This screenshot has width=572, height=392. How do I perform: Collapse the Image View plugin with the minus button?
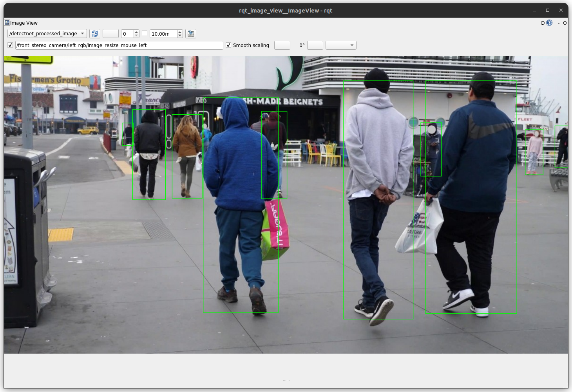coord(559,23)
